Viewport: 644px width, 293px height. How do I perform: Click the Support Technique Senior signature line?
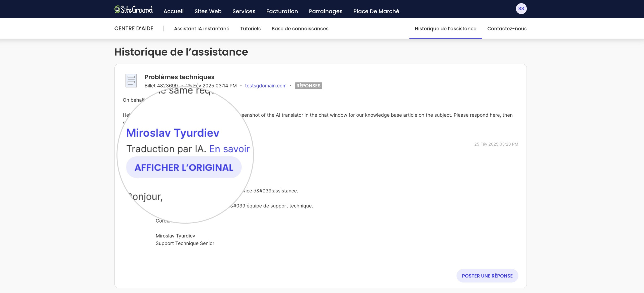185,243
